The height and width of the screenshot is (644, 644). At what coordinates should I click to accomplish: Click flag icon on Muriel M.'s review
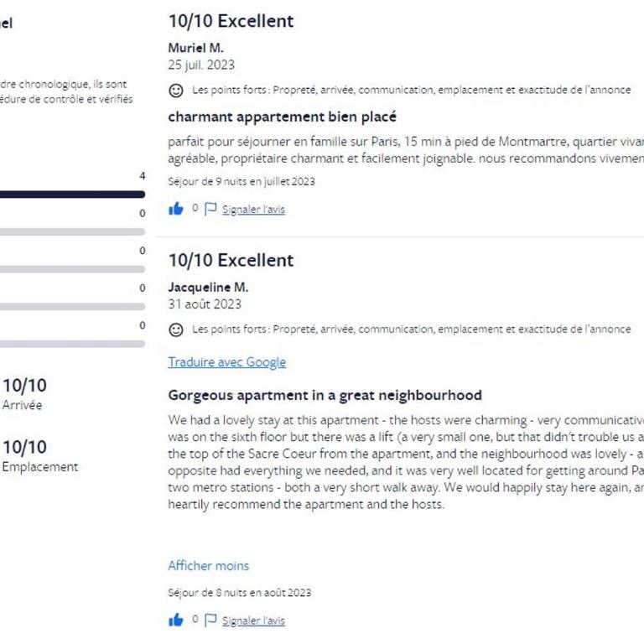coord(210,209)
